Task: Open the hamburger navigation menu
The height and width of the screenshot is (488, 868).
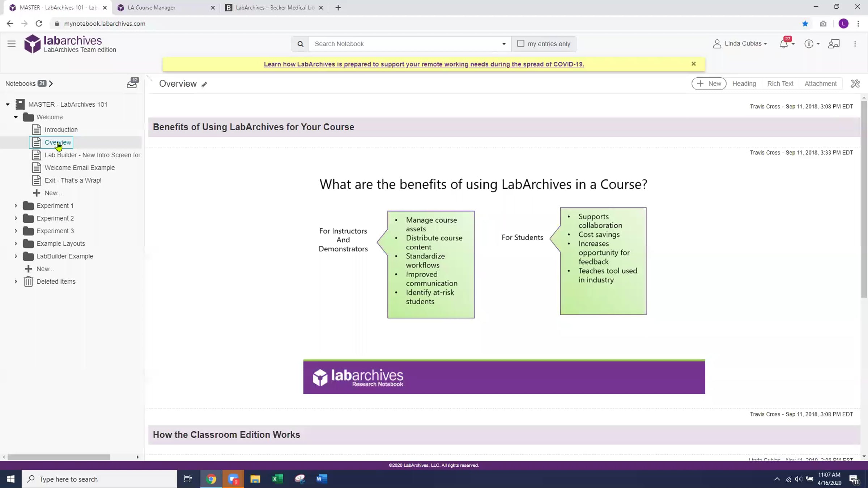Action: [11, 44]
